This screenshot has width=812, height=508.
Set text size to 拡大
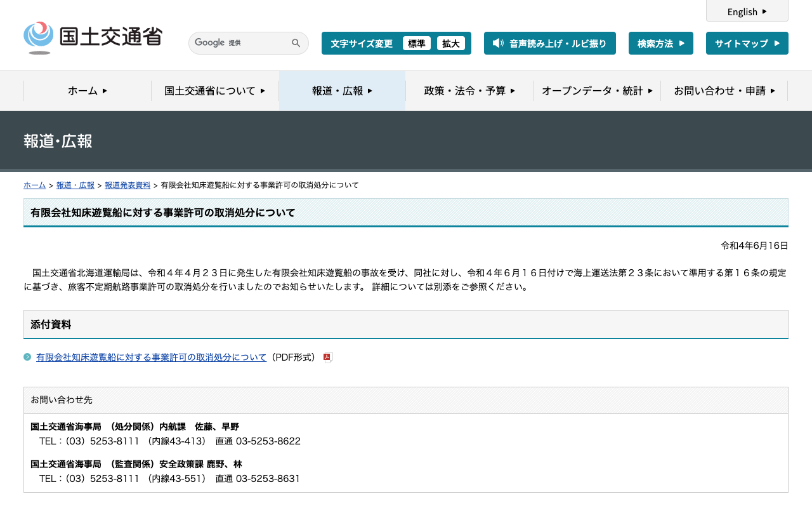click(451, 43)
